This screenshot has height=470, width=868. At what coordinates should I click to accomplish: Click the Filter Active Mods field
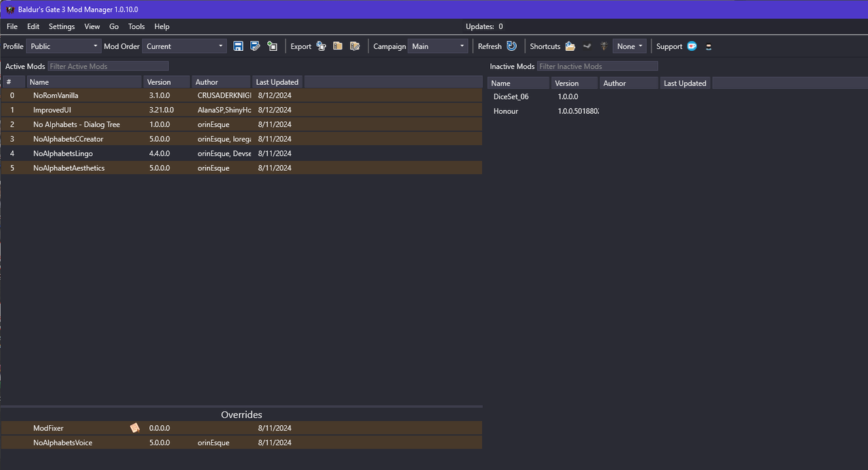(108, 66)
